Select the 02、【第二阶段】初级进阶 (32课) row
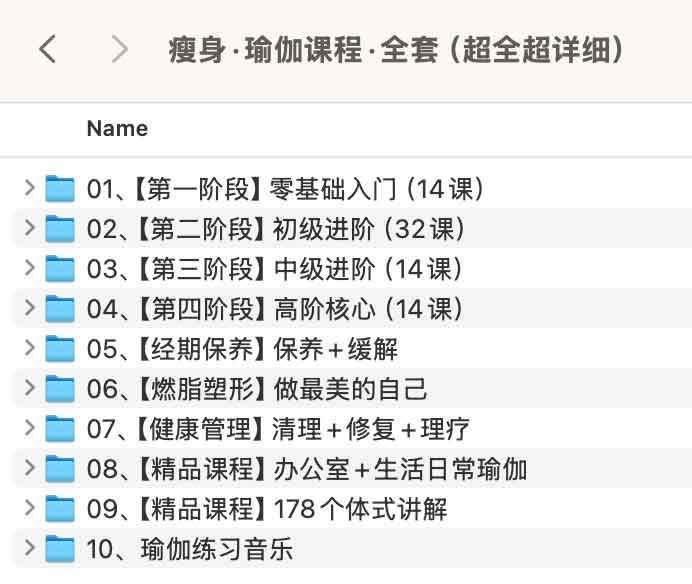692x584 pixels. pyautogui.click(x=276, y=229)
